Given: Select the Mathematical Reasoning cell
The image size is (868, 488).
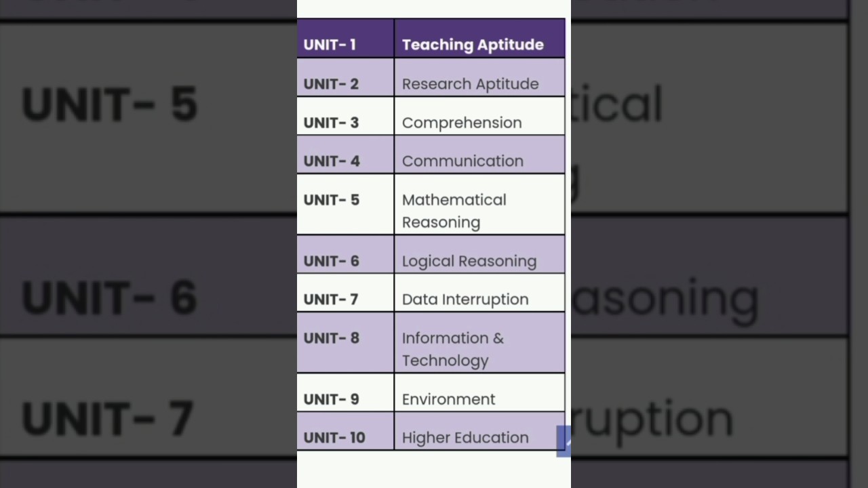Looking at the screenshot, I should point(454,211).
